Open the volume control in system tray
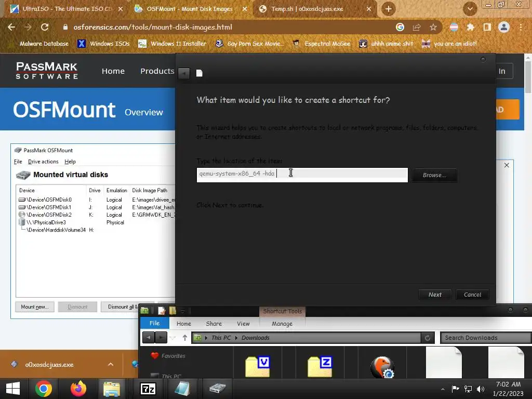This screenshot has width=532, height=399. coord(481,389)
